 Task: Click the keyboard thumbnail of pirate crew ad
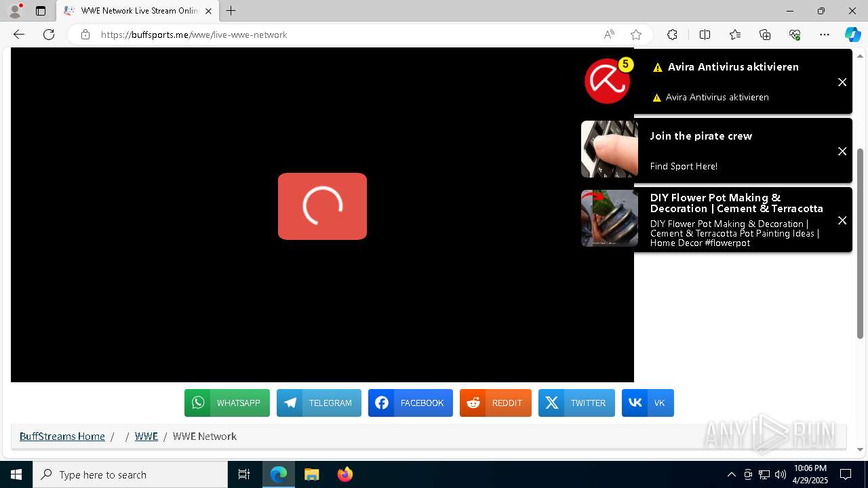pyautogui.click(x=610, y=149)
